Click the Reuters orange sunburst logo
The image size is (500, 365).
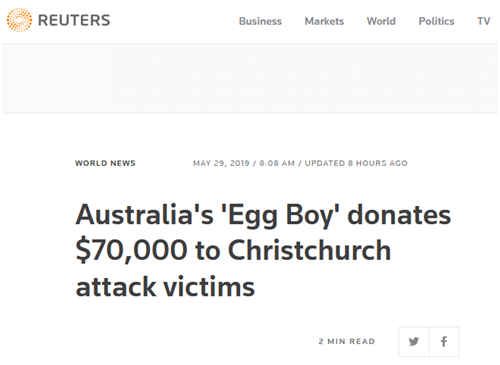[19, 20]
